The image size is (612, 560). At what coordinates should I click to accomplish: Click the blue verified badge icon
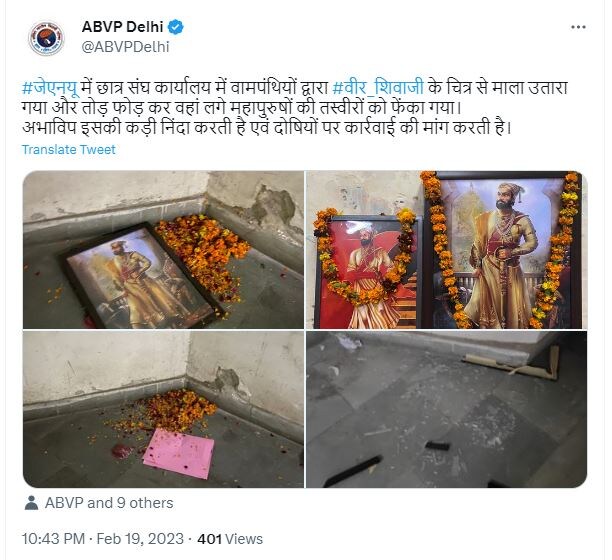click(176, 27)
